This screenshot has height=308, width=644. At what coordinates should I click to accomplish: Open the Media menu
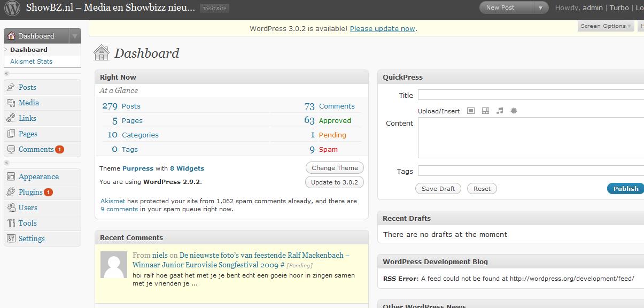coord(29,103)
